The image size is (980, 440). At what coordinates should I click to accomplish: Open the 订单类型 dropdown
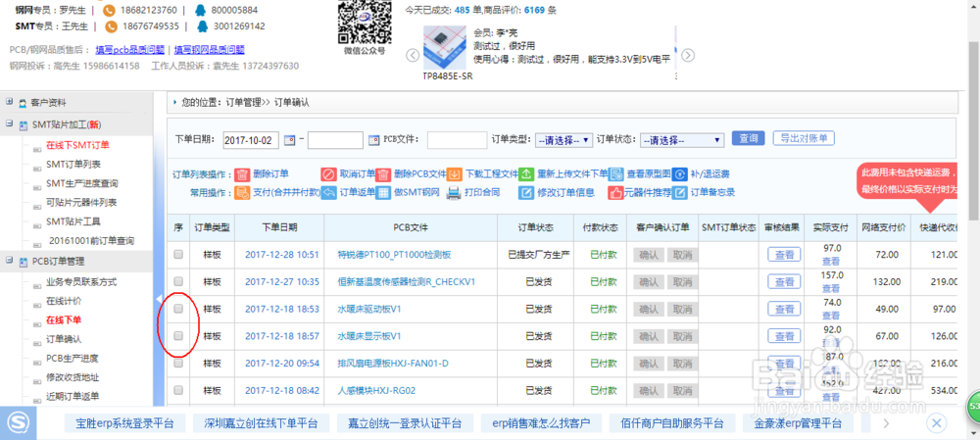pyautogui.click(x=563, y=140)
